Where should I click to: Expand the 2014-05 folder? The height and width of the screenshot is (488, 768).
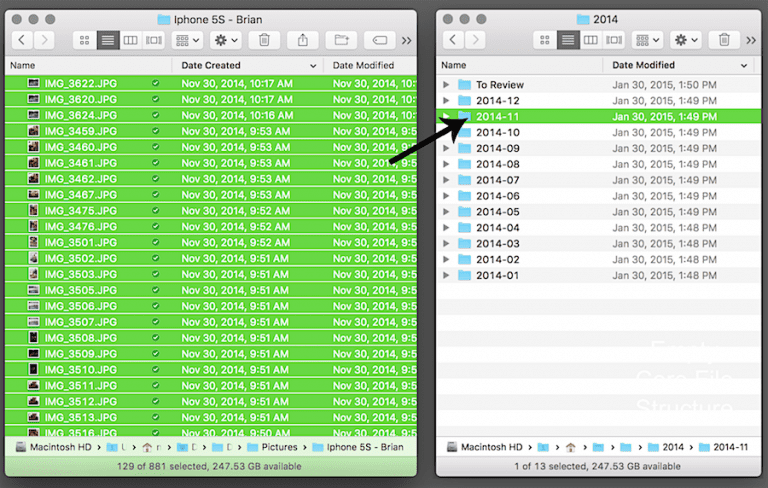446,212
